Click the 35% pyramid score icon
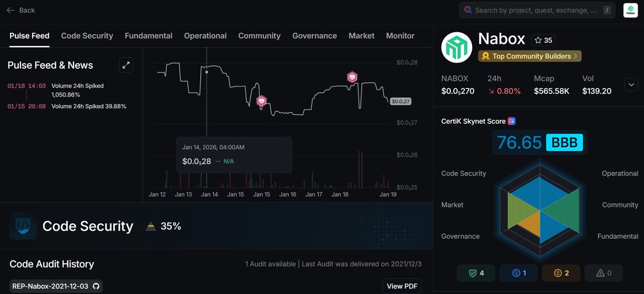 (151, 226)
